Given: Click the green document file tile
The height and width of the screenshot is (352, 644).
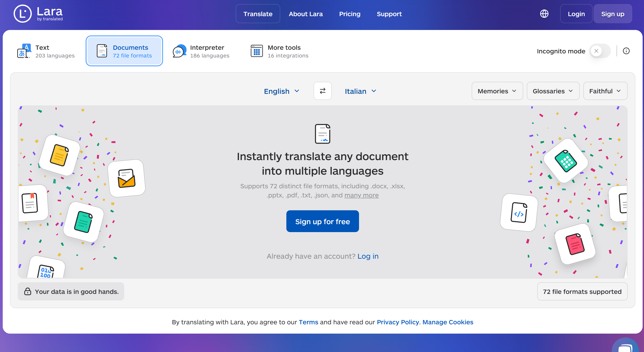Looking at the screenshot, I should click(84, 222).
